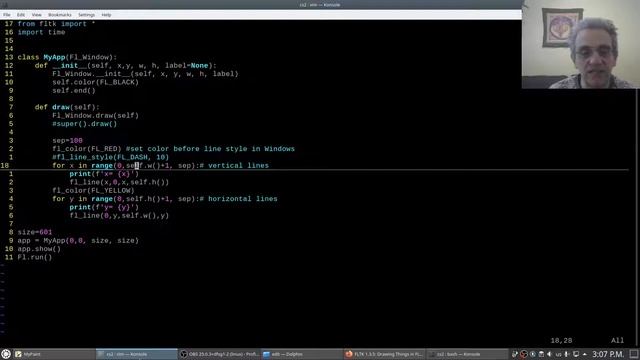
Task: Switch to the OBS taskbar entry
Action: pyautogui.click(x=219, y=354)
